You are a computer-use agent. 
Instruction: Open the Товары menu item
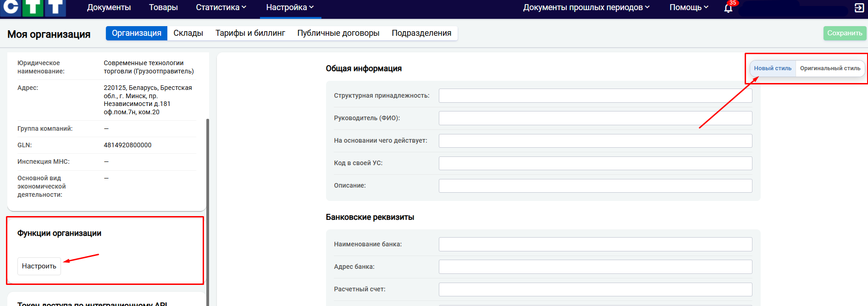click(163, 7)
